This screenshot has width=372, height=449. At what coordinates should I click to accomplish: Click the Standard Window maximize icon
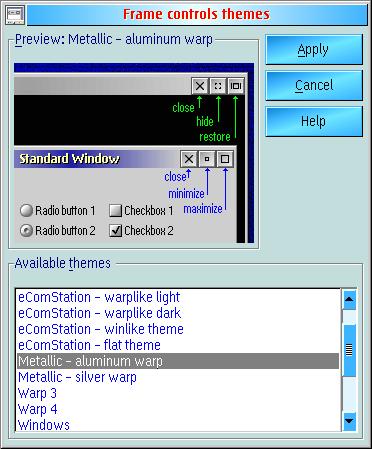click(x=225, y=159)
